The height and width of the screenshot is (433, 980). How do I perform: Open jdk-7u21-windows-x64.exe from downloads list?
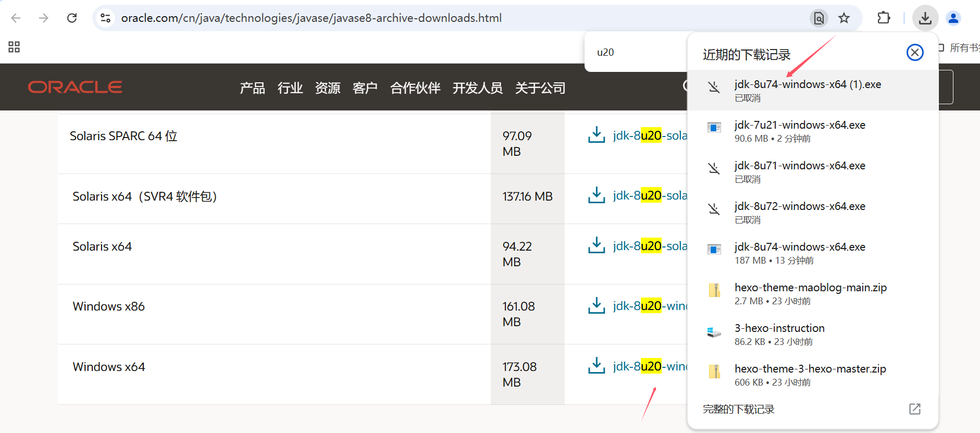click(813, 131)
